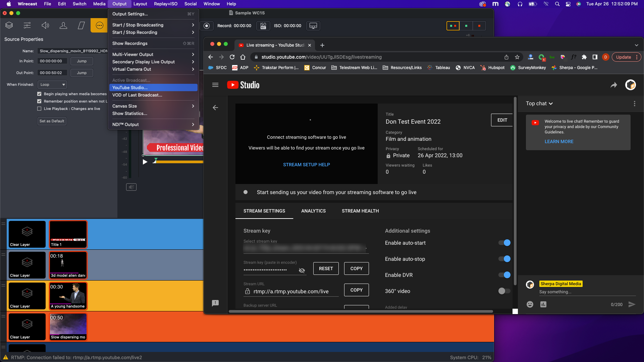Send chat message arrow icon

pos(632,304)
